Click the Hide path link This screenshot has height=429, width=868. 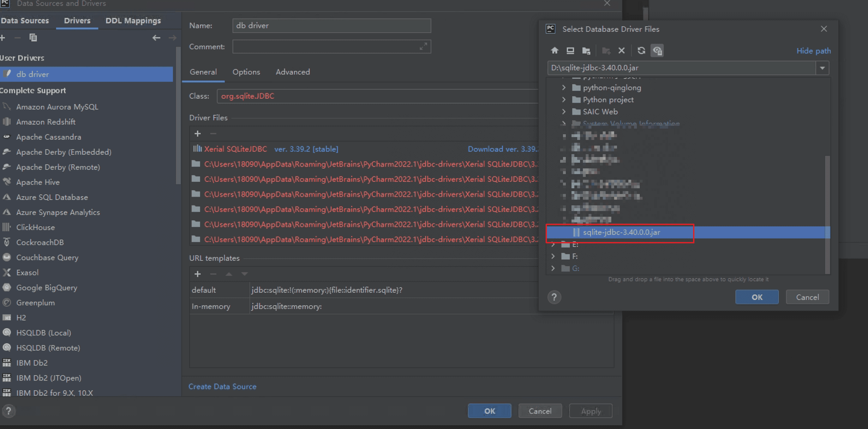[x=813, y=51]
